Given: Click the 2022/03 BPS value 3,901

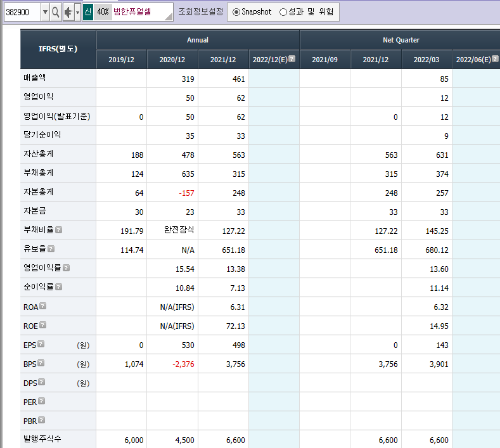Looking at the screenshot, I should (x=439, y=364).
